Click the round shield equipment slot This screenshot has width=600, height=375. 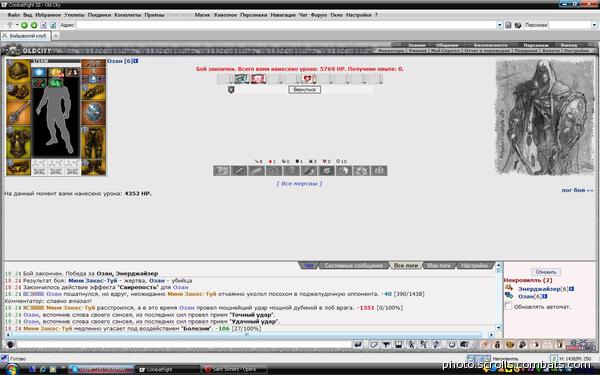pos(93,113)
